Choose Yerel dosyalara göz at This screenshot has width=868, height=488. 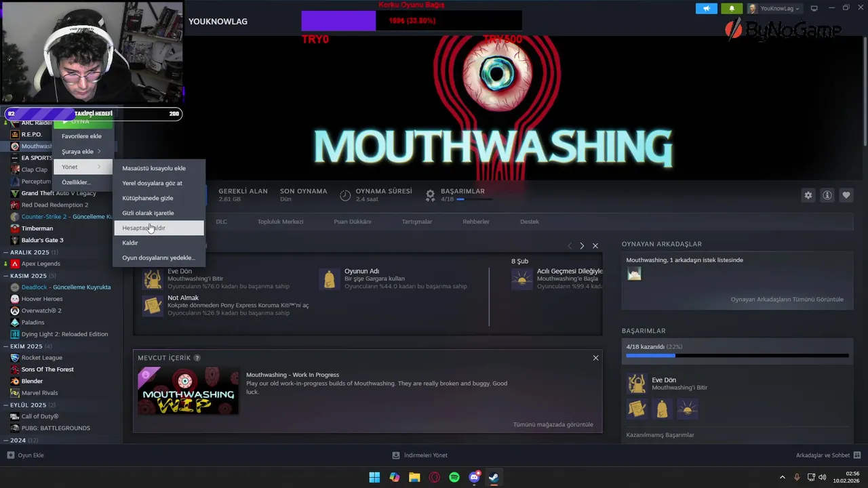tap(159, 183)
